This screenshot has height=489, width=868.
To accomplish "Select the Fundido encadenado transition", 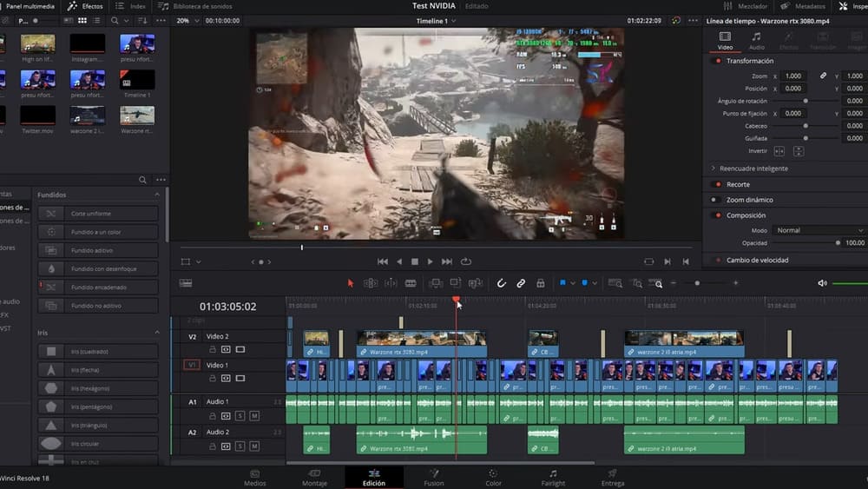I will (98, 287).
